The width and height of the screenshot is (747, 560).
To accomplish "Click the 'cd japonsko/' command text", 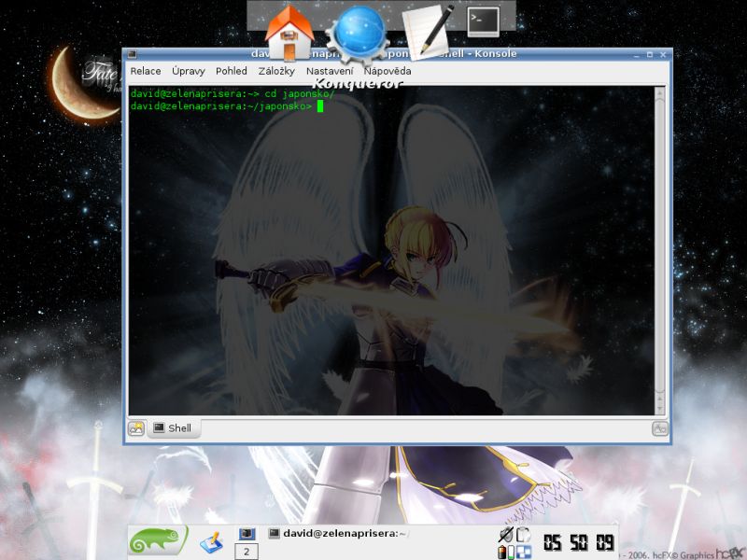I will (x=299, y=94).
